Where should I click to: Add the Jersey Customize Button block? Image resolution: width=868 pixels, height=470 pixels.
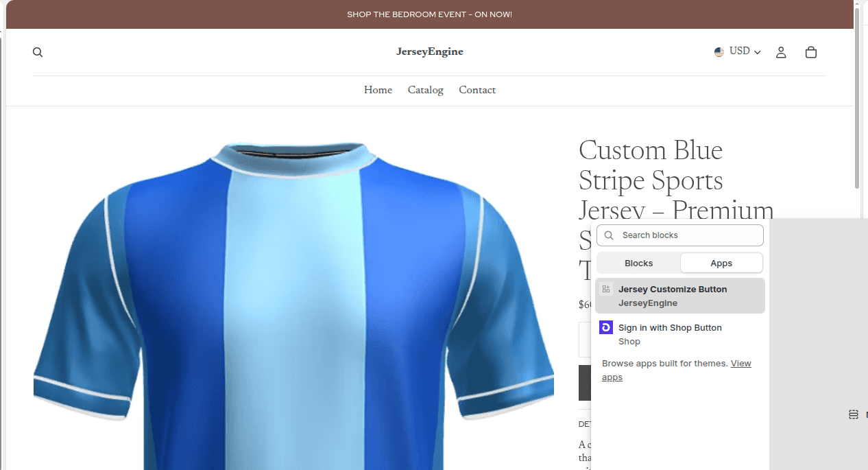[x=680, y=296]
